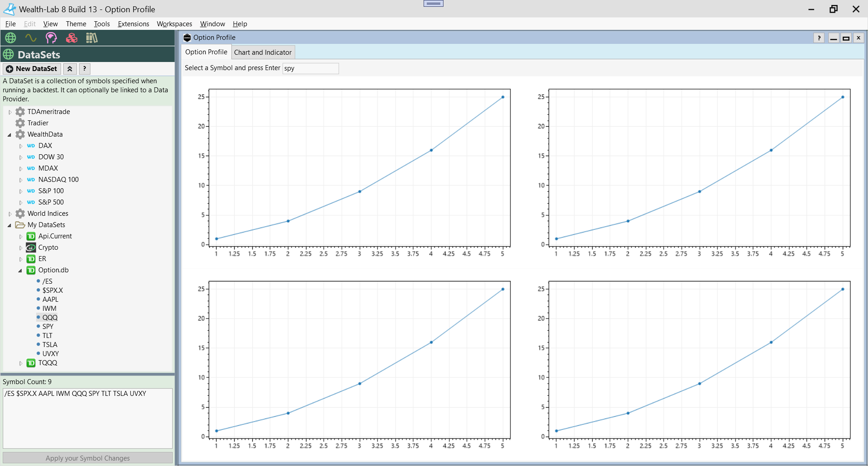Click the Option Profile window help button
This screenshot has width=868, height=466.
[x=819, y=38]
